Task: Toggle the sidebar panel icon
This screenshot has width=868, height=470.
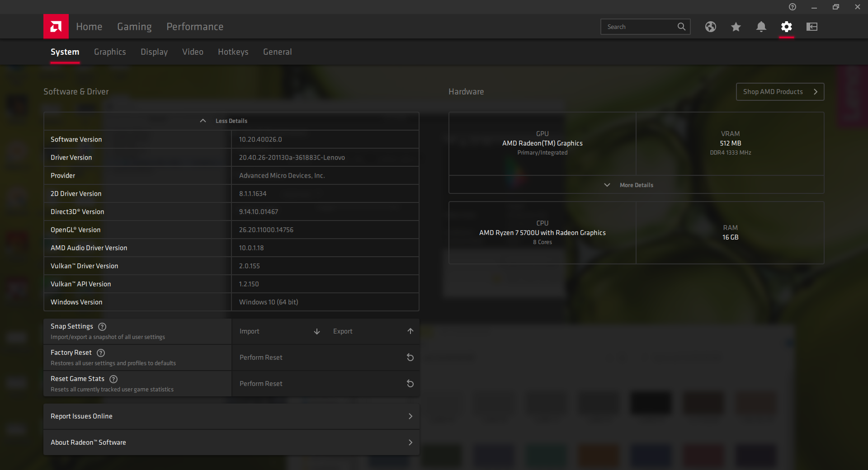Action: pos(812,27)
